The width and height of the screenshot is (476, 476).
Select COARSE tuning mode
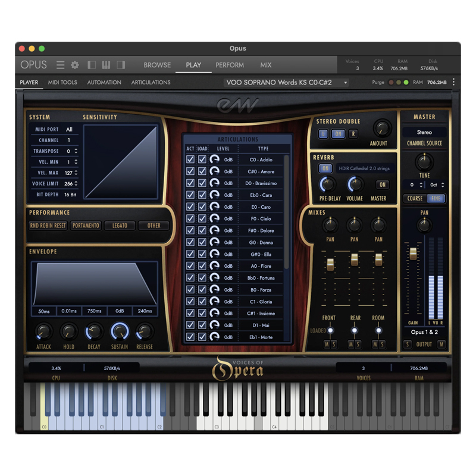click(415, 198)
